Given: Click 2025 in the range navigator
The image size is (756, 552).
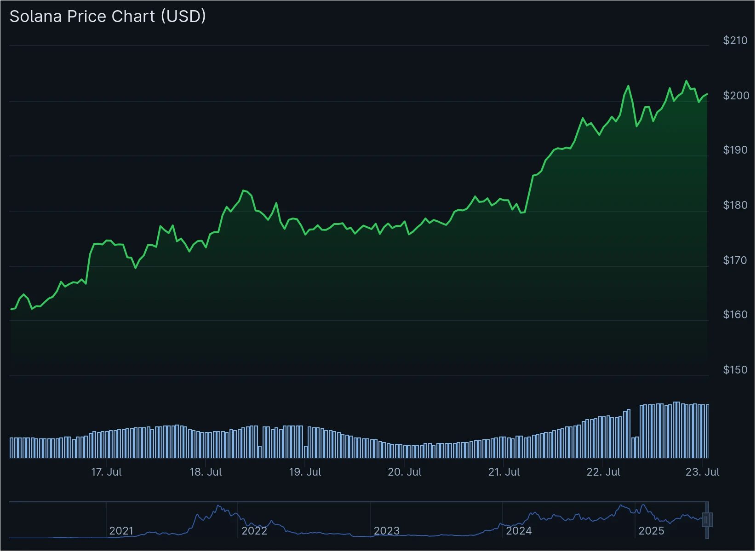Looking at the screenshot, I should click(x=651, y=531).
